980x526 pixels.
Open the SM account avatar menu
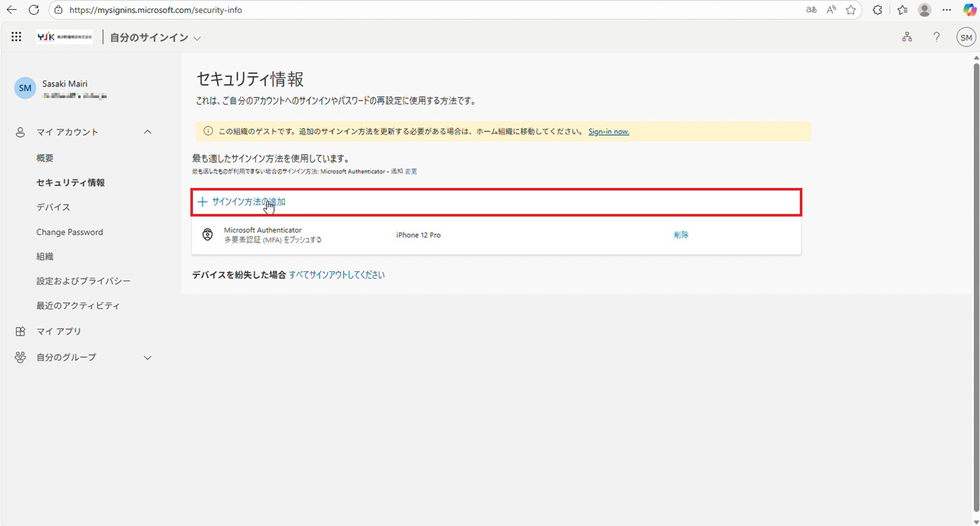pyautogui.click(x=966, y=37)
